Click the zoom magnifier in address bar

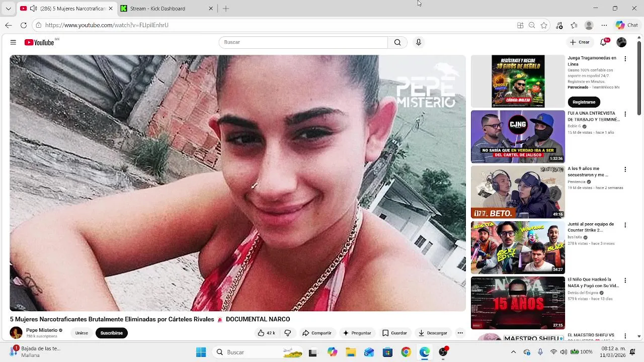pyautogui.click(x=532, y=25)
